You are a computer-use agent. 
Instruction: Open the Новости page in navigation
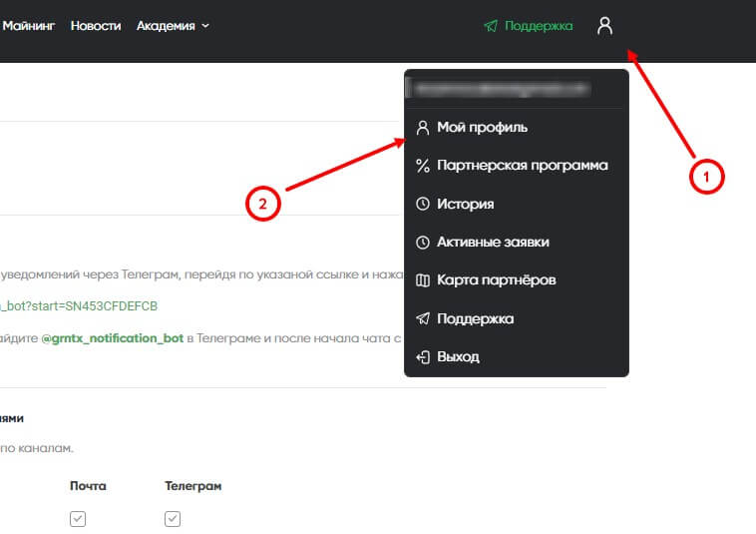(96, 26)
